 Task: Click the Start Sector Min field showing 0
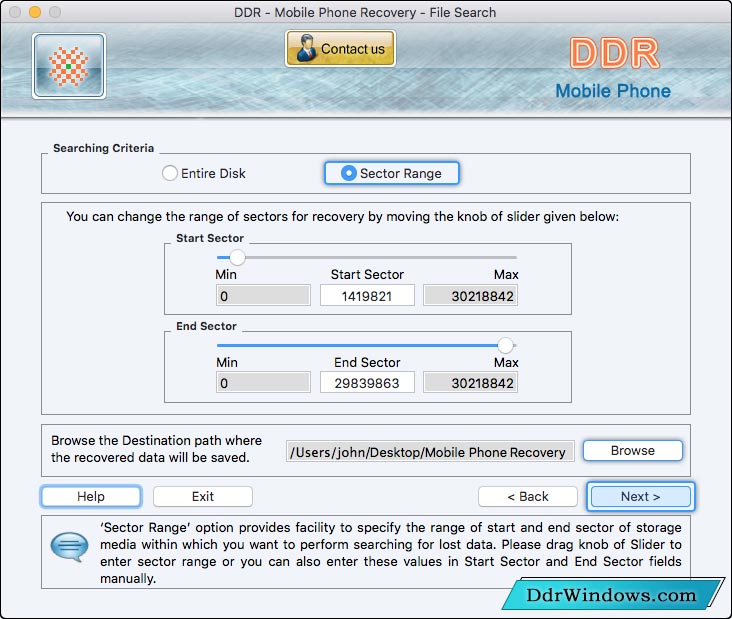pos(263,295)
